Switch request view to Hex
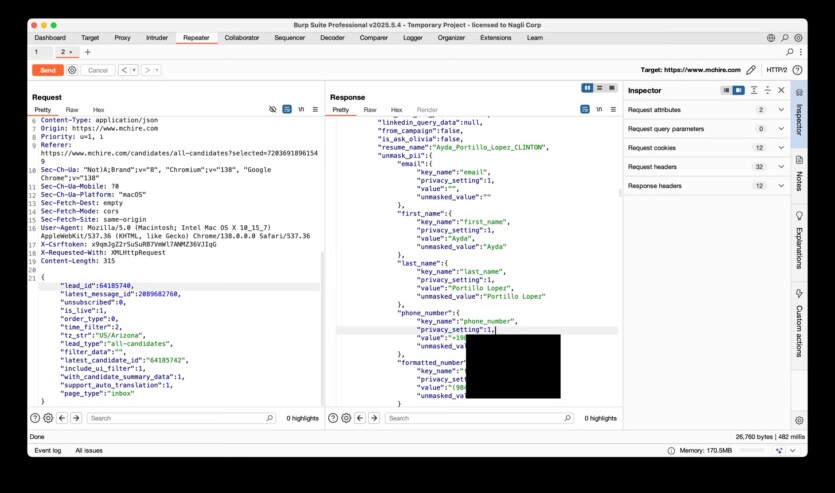The width and height of the screenshot is (835, 493). [x=99, y=110]
